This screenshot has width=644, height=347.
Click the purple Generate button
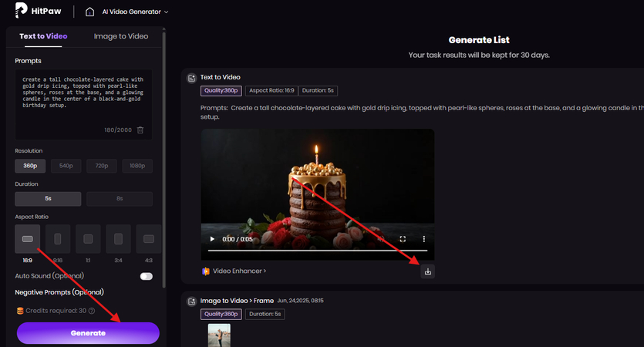pos(88,333)
